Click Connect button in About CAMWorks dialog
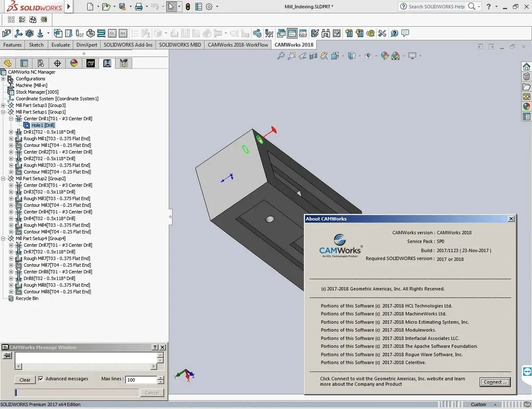 point(495,382)
